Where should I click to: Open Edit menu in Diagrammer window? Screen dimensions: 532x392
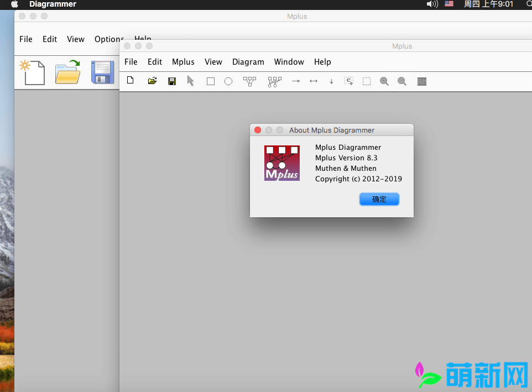pos(155,62)
